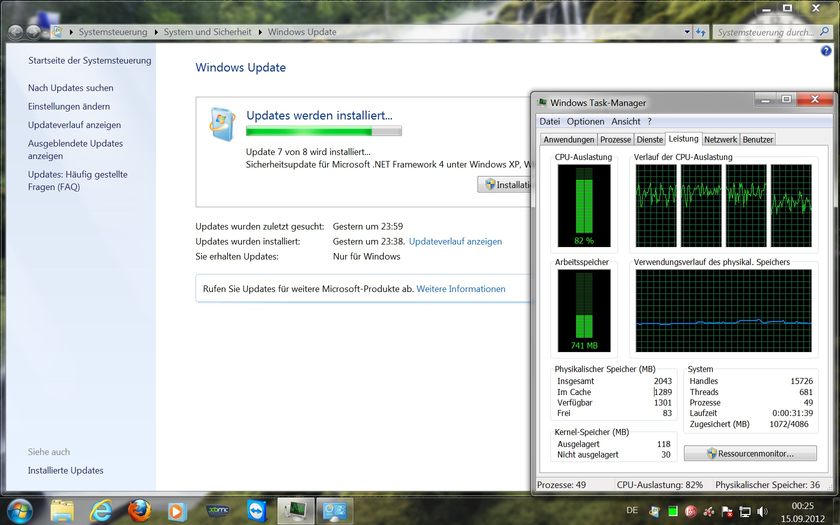Switch to the Netzwerk tab
The image size is (840, 525).
720,139
